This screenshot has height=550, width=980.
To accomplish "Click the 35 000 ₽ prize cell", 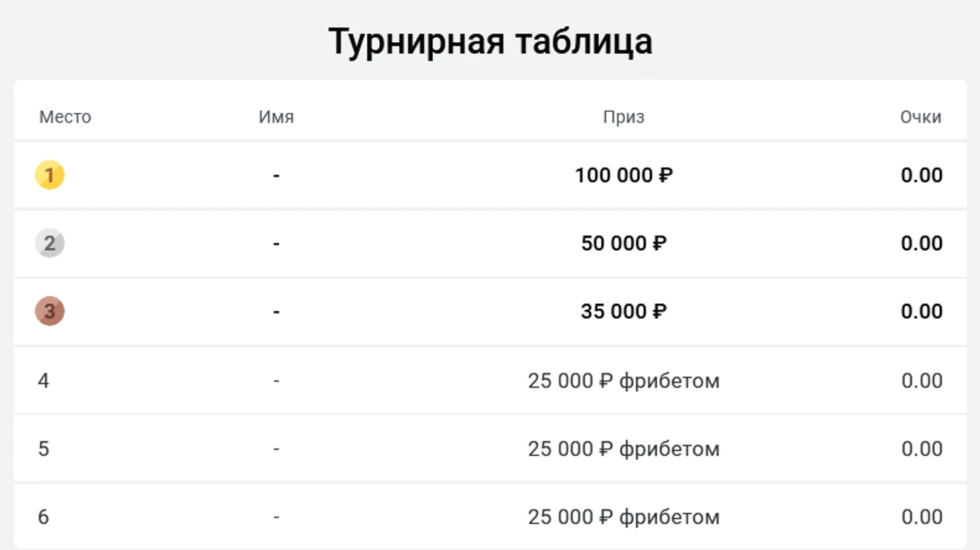I will [x=624, y=311].
